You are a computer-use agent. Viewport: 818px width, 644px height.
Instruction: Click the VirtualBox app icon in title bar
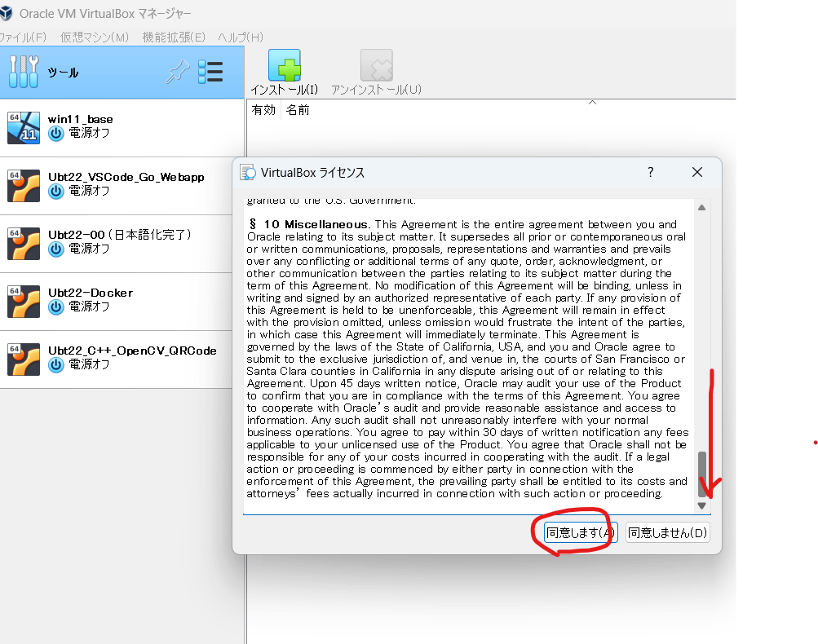[x=6, y=13]
